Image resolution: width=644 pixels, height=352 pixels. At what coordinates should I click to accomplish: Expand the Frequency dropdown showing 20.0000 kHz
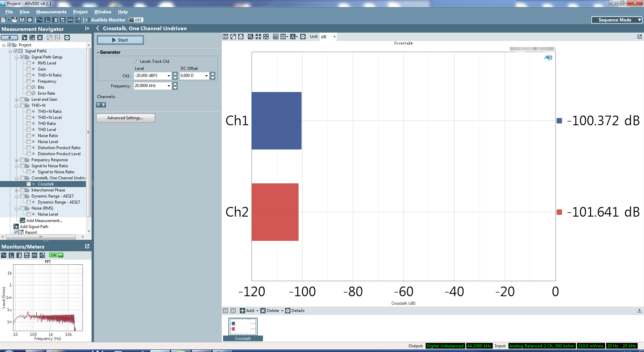169,86
